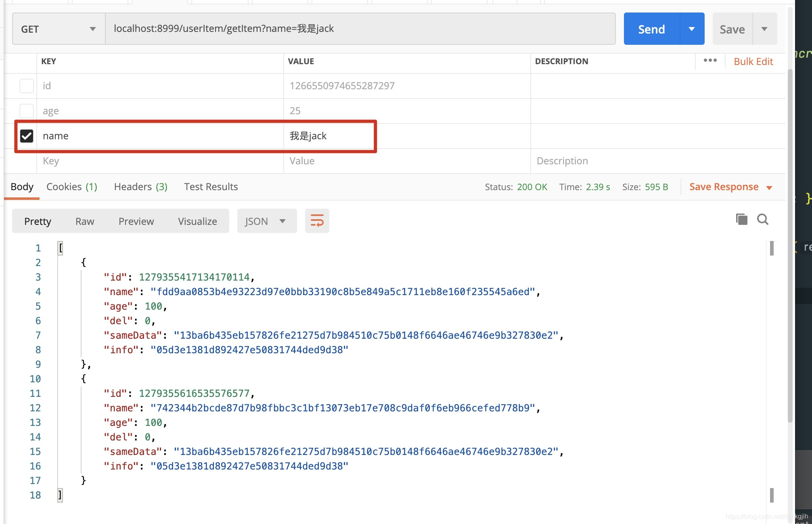This screenshot has width=812, height=524.
Task: Collapse the JSON array at line one
Action: pos(61,247)
